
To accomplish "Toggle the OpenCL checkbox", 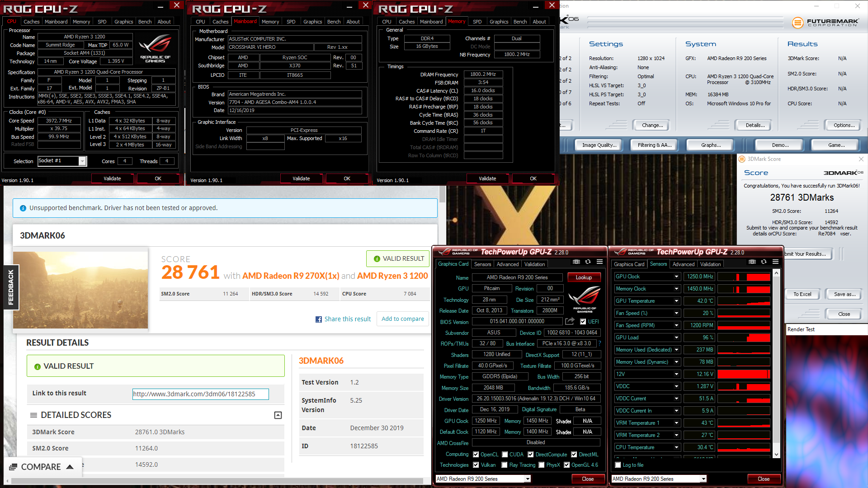I will (x=476, y=455).
